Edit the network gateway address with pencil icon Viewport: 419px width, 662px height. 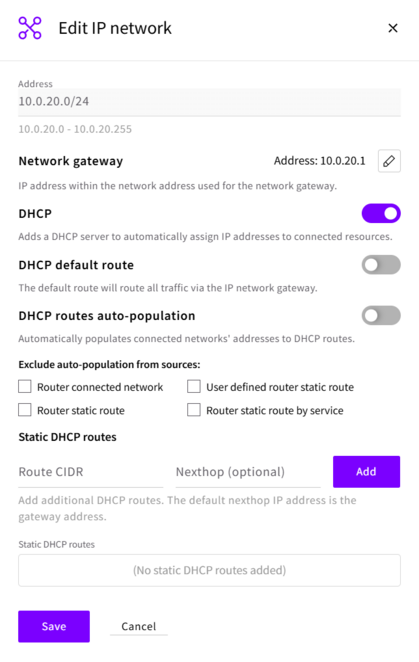coord(389,161)
